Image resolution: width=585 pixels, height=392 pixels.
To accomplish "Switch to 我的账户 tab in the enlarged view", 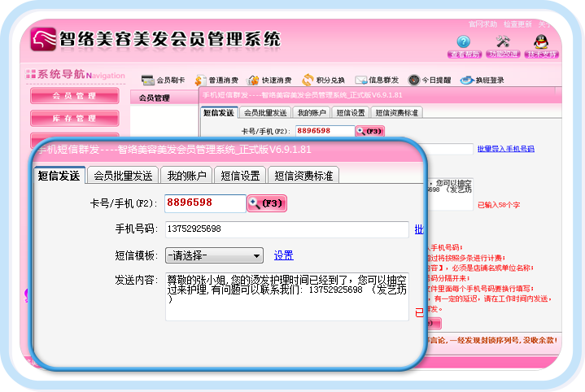I will 186,176.
